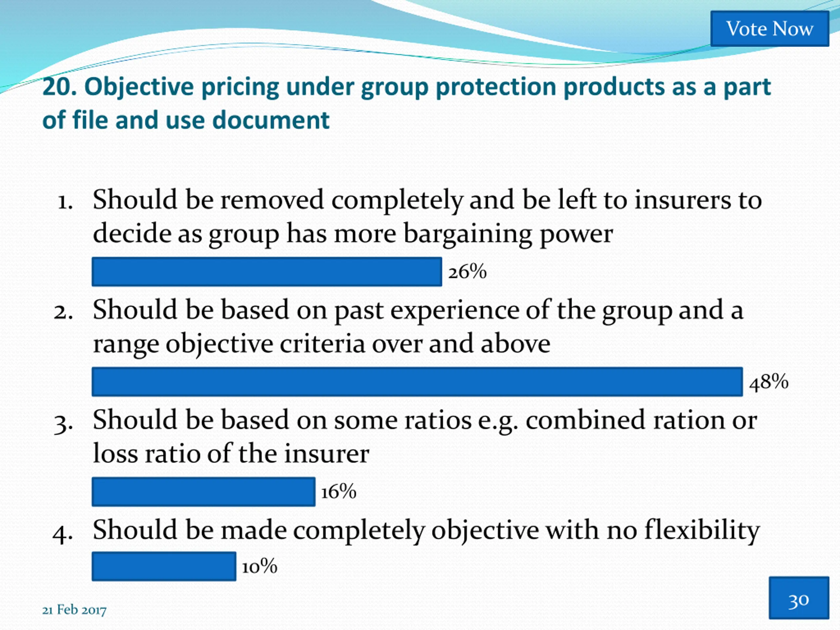Click the 26% percentage label

point(468,272)
